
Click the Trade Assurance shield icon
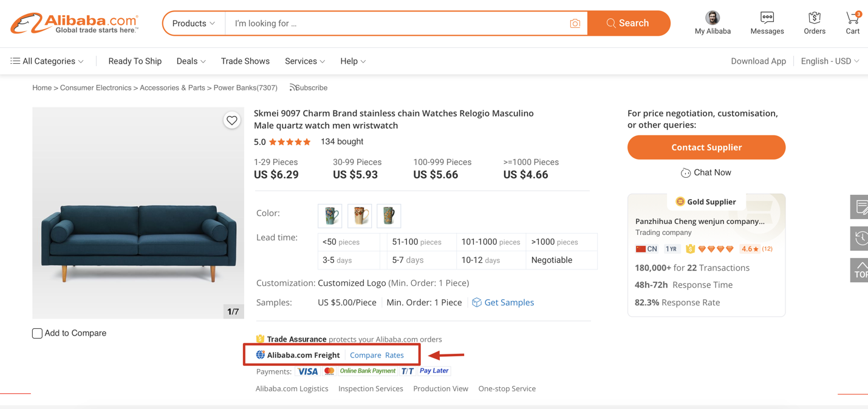click(260, 339)
